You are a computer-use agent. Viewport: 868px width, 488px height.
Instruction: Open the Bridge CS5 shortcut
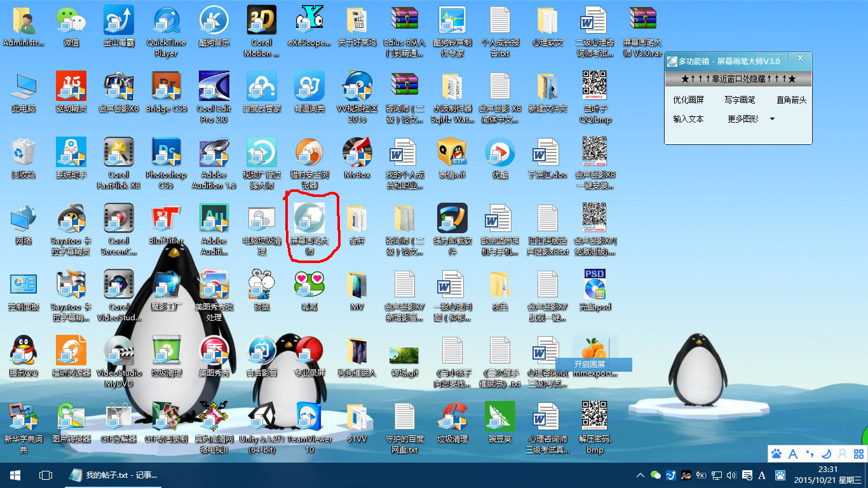(x=166, y=93)
